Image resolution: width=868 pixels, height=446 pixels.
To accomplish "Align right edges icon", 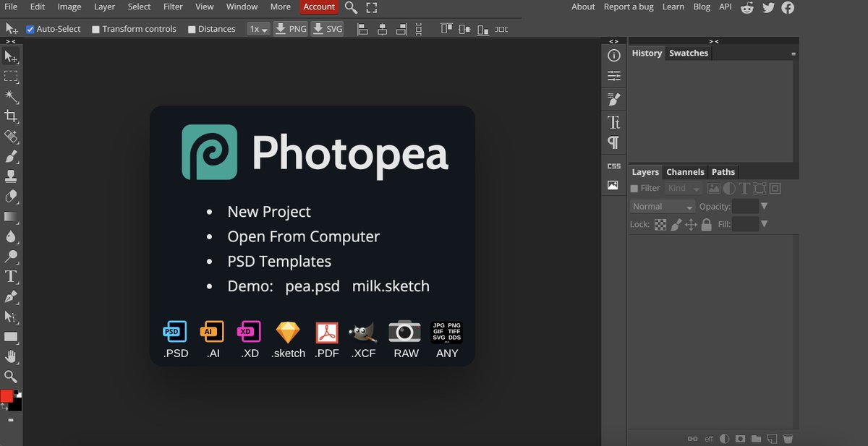I will click(401, 29).
